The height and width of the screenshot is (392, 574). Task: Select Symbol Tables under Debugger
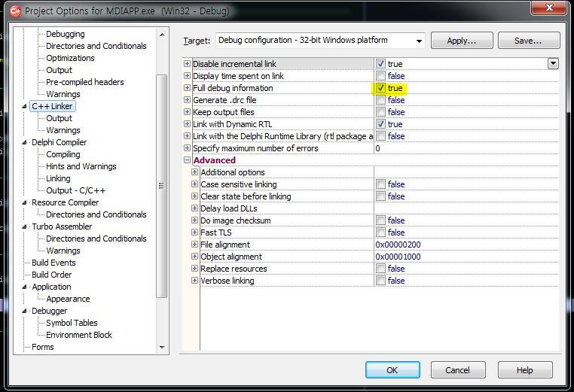click(72, 323)
